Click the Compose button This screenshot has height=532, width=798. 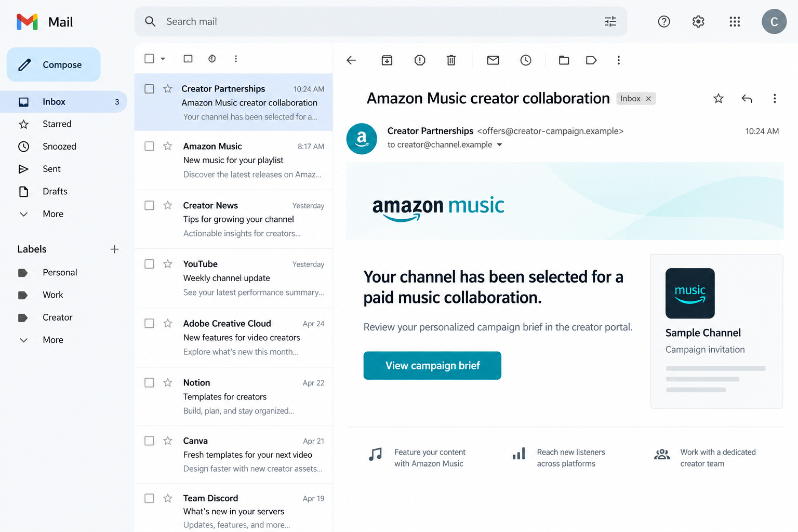54,64
